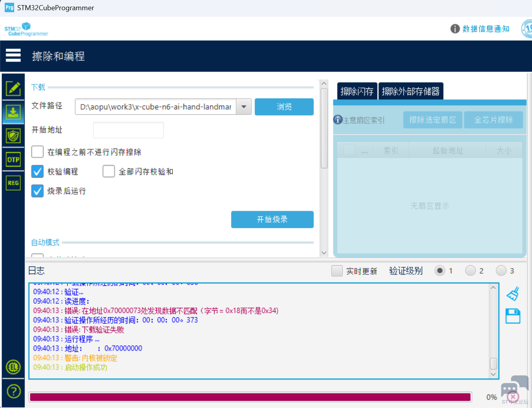Open the option bytes shield icon

pyautogui.click(x=13, y=136)
